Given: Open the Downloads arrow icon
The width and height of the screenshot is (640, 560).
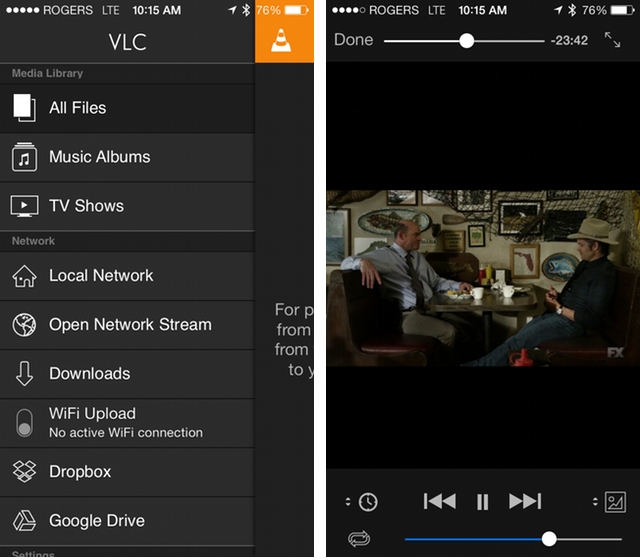Looking at the screenshot, I should coord(24,374).
